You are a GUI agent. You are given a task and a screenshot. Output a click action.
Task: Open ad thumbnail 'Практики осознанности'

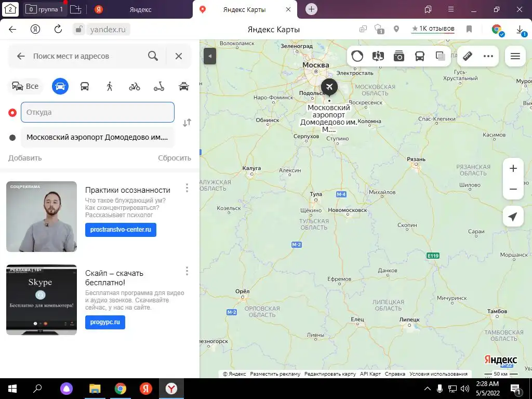(x=42, y=217)
